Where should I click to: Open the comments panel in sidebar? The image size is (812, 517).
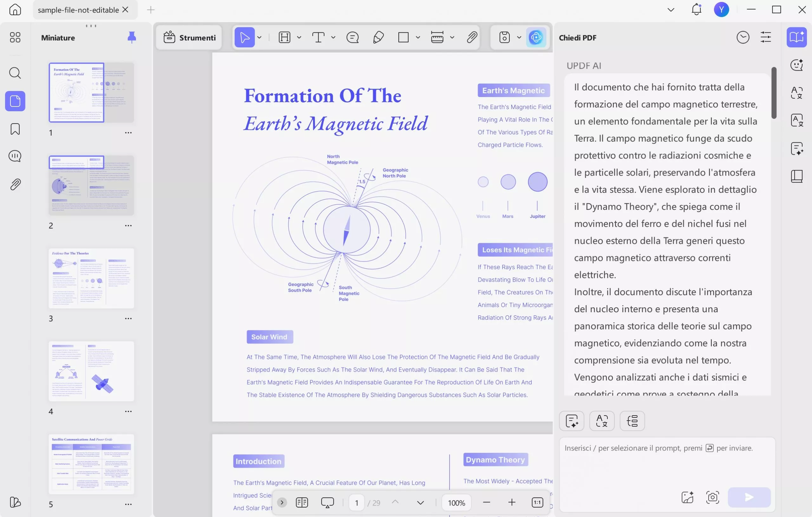point(15,156)
